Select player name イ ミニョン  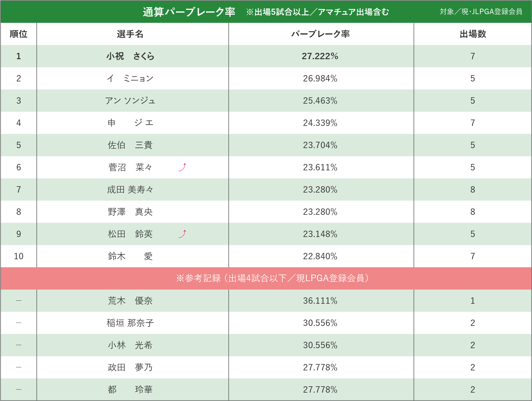130,78
